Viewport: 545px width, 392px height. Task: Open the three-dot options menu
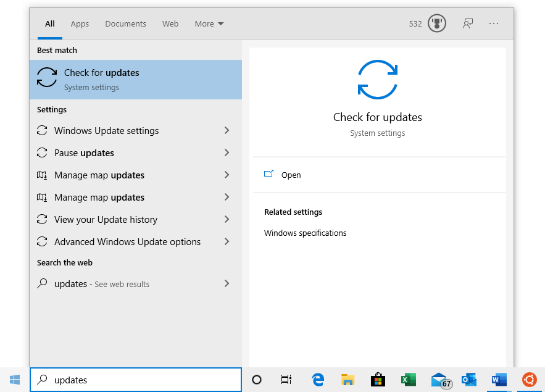pyautogui.click(x=494, y=24)
